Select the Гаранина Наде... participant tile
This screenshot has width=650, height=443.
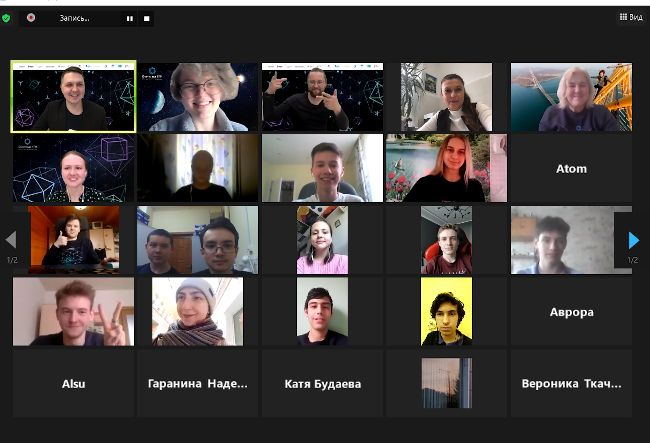pyautogui.click(x=198, y=383)
